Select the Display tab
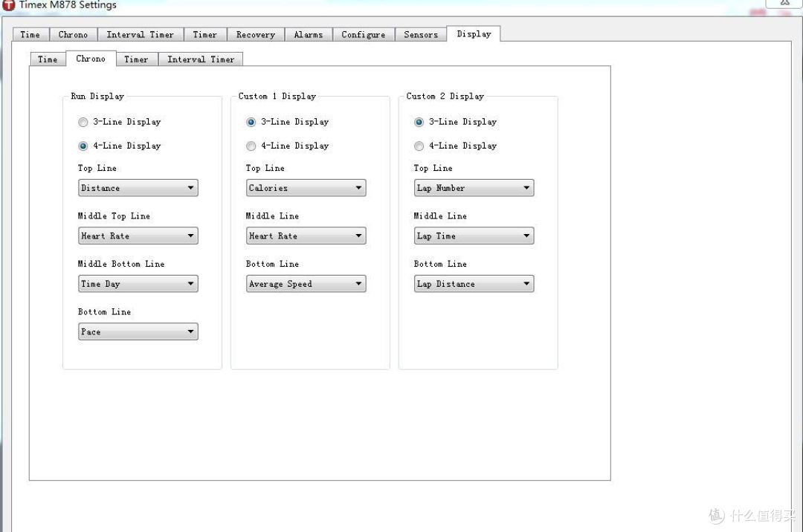Image resolution: width=803 pixels, height=532 pixels. click(474, 33)
